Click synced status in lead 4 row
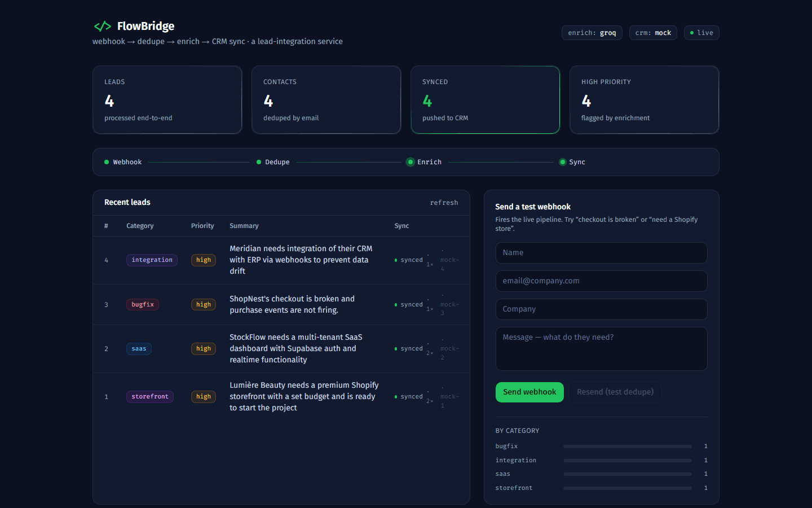 (x=408, y=260)
